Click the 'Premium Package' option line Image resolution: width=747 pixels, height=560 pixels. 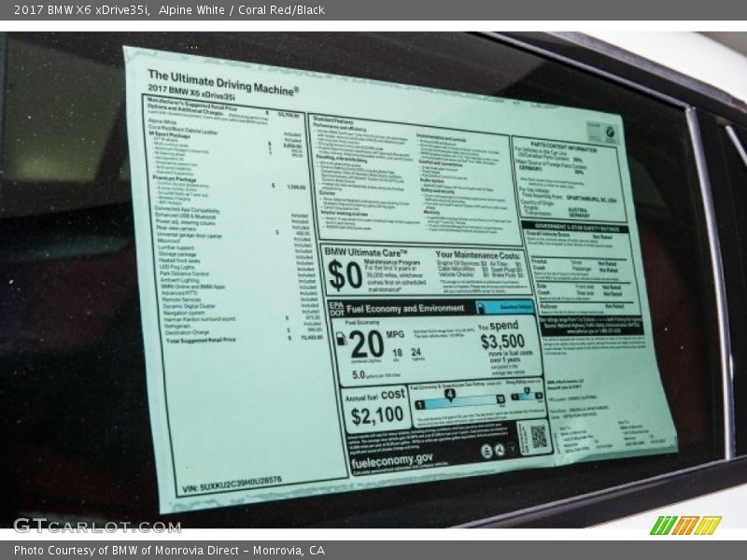tap(175, 178)
